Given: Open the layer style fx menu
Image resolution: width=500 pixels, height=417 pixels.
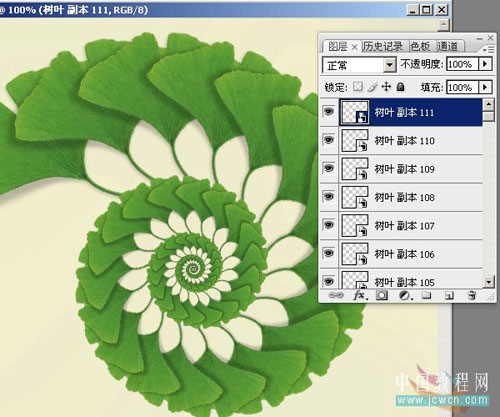Looking at the screenshot, I should pyautogui.click(x=361, y=295).
